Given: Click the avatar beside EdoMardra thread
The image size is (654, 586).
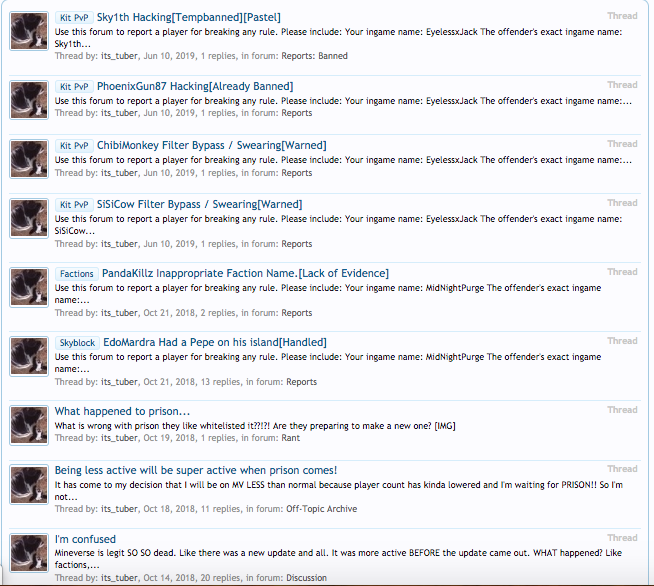Looking at the screenshot, I should pos(29,357).
